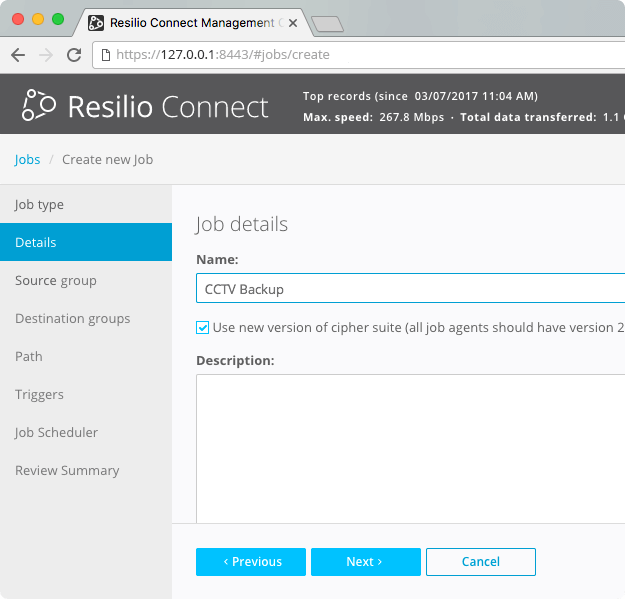Screen dimensions: 625x599
Task: Click the 'Max. speed: 267.8 Mbps' text
Action: [x=373, y=117]
